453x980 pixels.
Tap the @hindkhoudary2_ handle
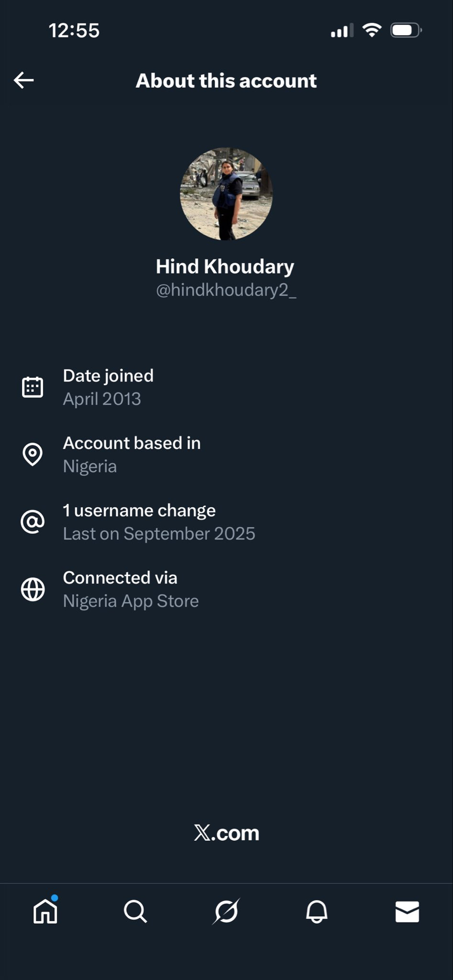point(226,290)
